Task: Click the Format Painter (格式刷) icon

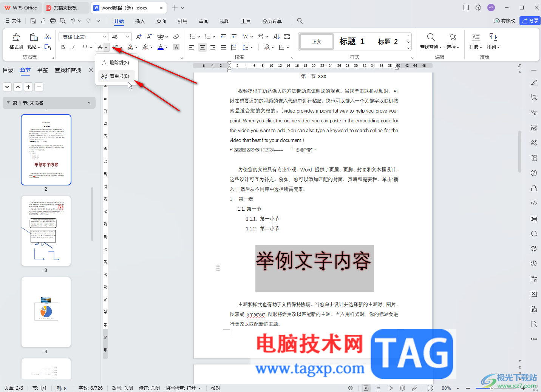Action: point(16,37)
